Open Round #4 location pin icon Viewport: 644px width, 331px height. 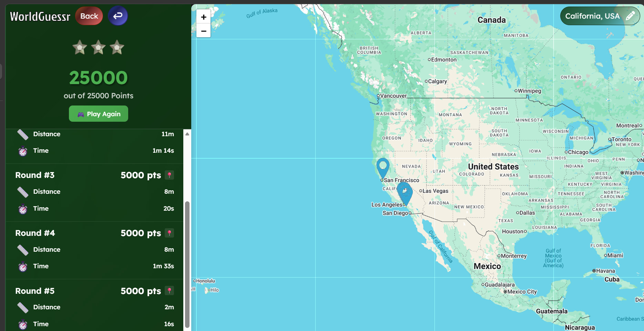(x=169, y=233)
